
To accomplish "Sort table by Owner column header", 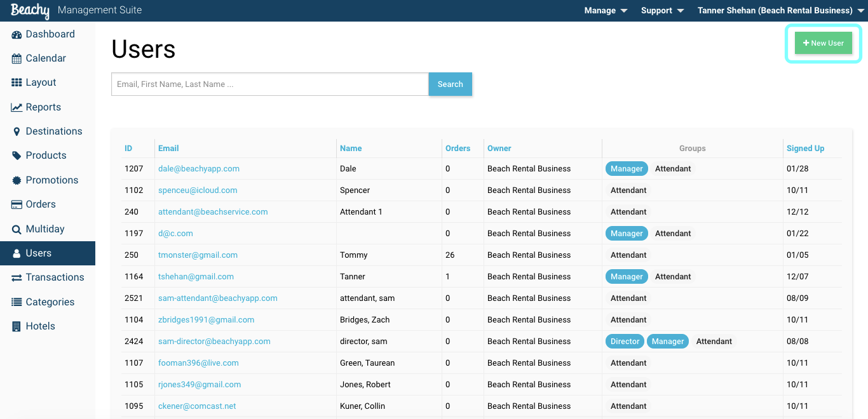I will click(x=499, y=149).
